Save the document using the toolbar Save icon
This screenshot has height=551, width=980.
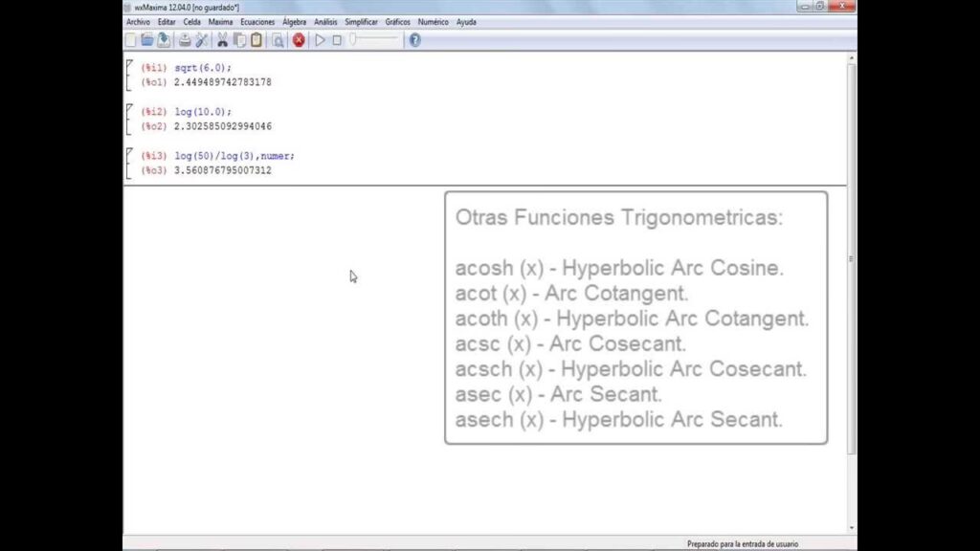tap(164, 40)
